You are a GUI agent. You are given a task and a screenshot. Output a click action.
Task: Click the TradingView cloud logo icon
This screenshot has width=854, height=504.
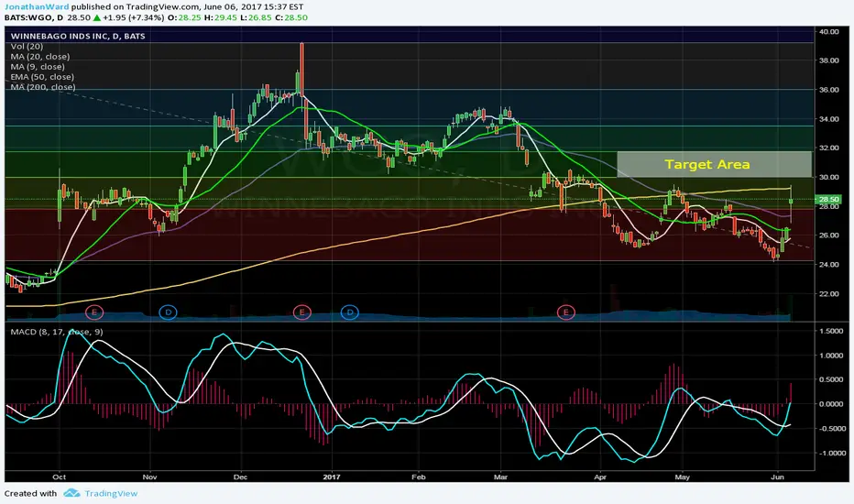pyautogui.click(x=71, y=493)
